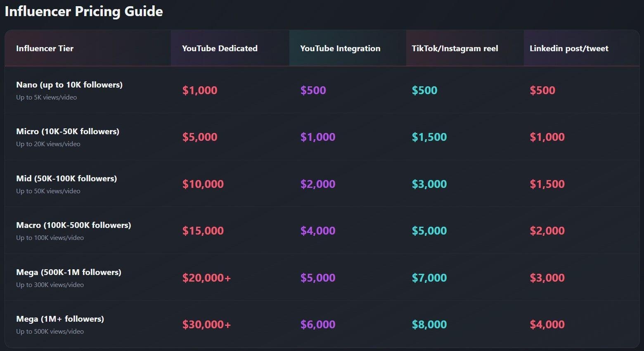Click the $8,000 TikTok/Instagram reel price

coord(429,325)
